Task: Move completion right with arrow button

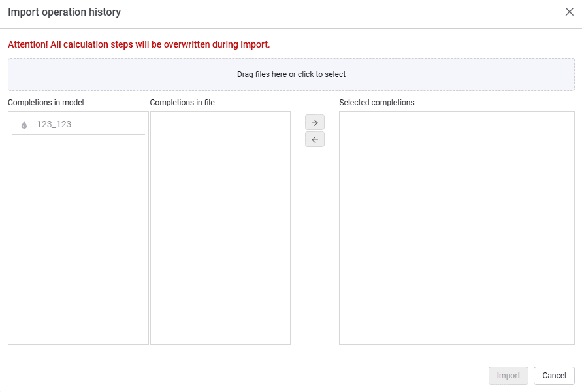Action: pyautogui.click(x=315, y=123)
